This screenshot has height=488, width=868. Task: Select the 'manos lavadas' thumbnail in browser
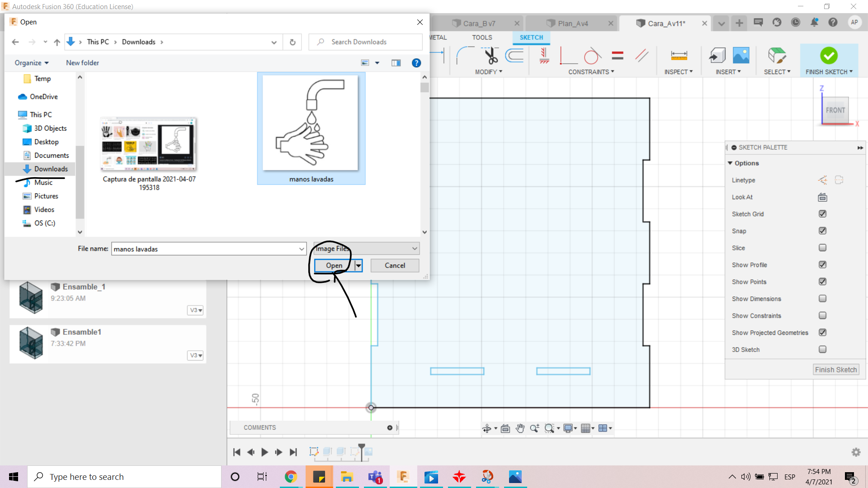(311, 127)
